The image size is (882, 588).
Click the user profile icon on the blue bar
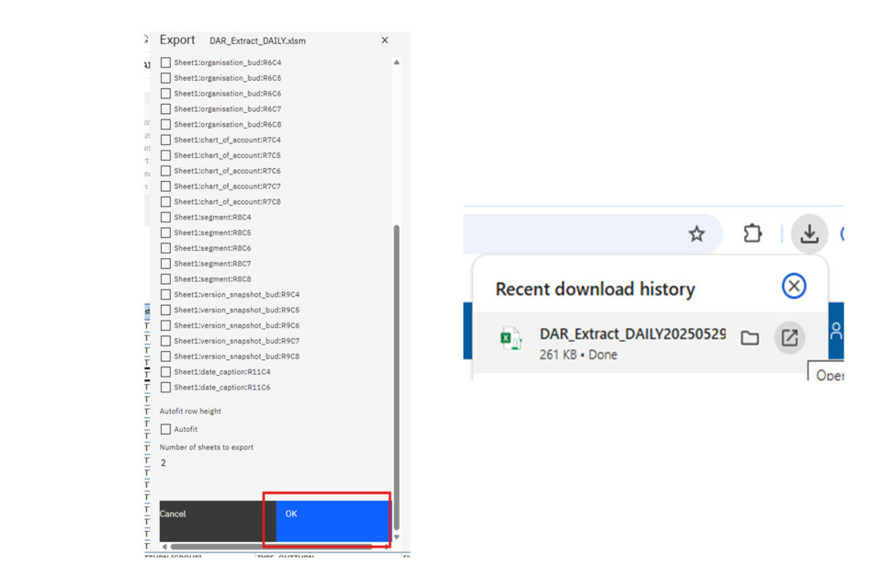click(836, 331)
